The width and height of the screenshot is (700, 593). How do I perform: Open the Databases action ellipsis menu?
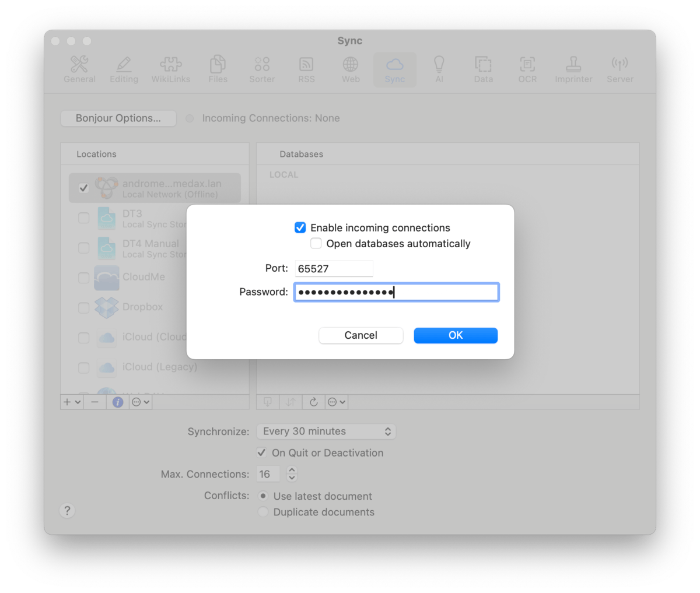337,402
